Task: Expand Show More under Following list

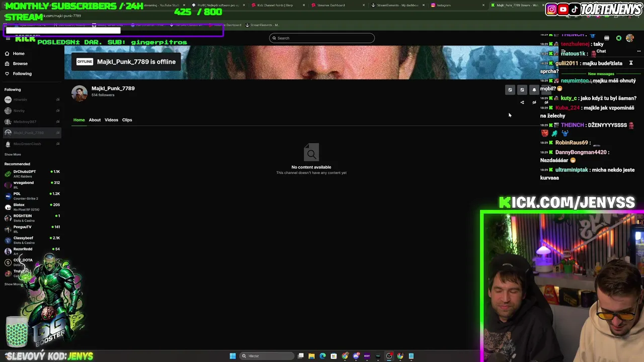Action: tap(13, 154)
